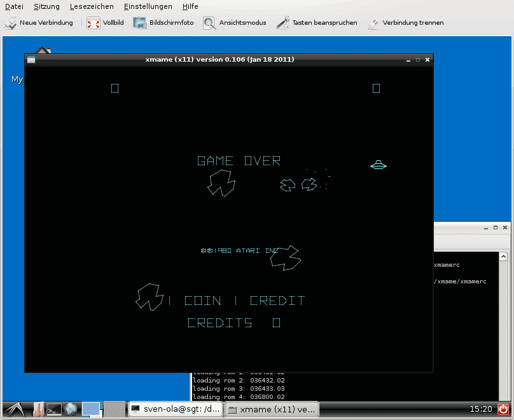Click the Bildschirmfoto label
Viewport: 514px width, 420px height.
click(172, 23)
